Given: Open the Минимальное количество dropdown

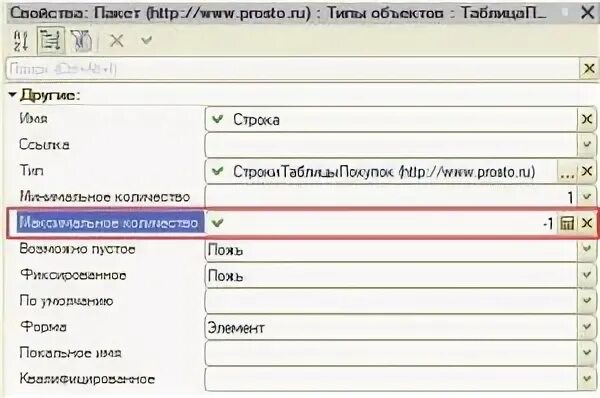Looking at the screenshot, I should (587, 197).
